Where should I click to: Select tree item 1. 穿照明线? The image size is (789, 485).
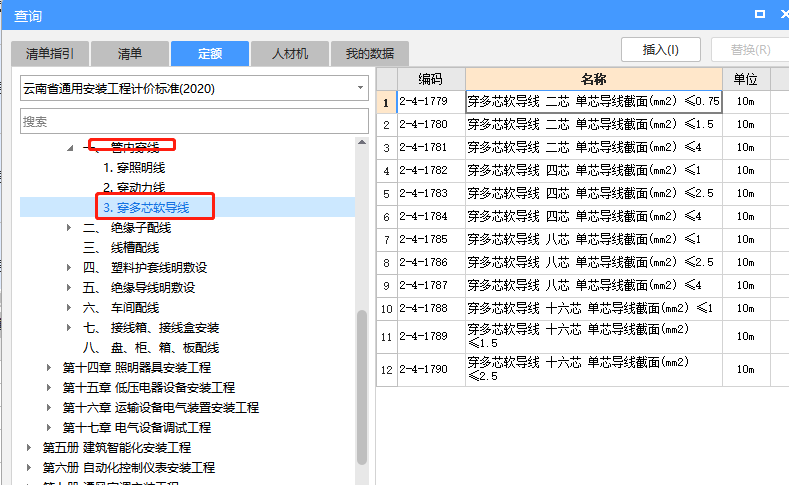click(134, 168)
